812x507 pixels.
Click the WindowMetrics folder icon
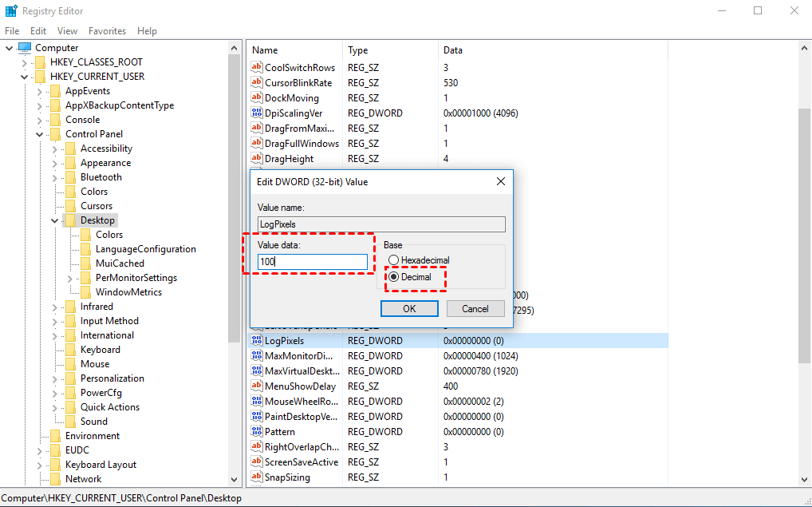[x=85, y=292]
